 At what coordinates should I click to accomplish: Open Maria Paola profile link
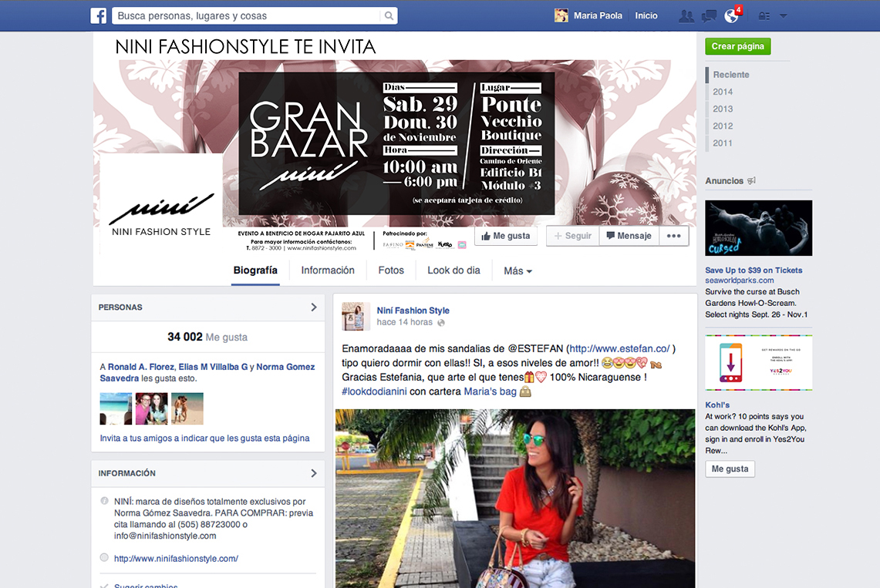(598, 15)
